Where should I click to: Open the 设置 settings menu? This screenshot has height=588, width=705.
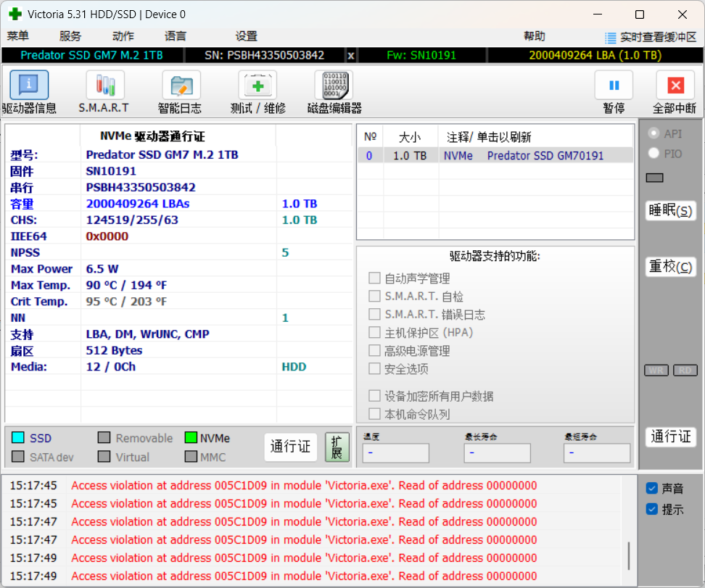tap(246, 36)
